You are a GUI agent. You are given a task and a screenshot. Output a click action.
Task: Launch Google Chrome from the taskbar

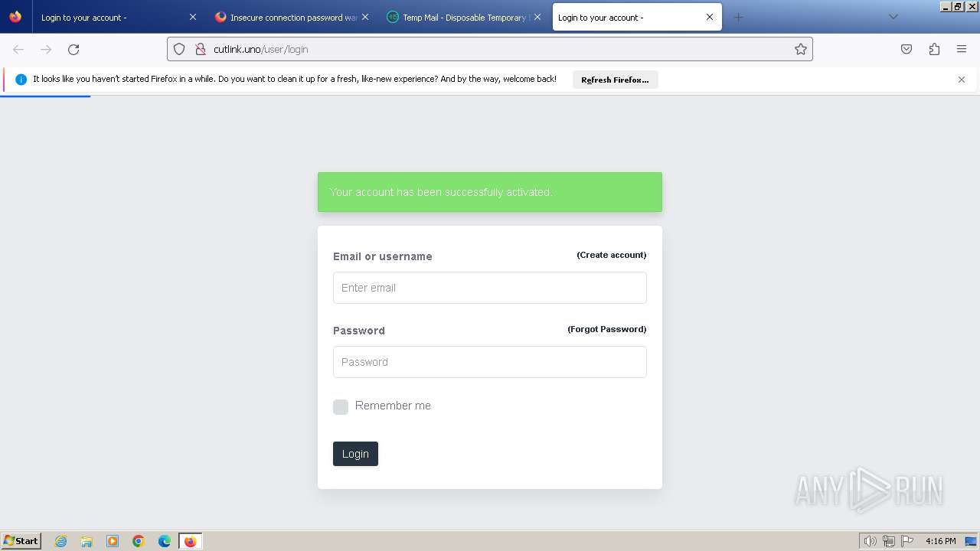coord(139,541)
